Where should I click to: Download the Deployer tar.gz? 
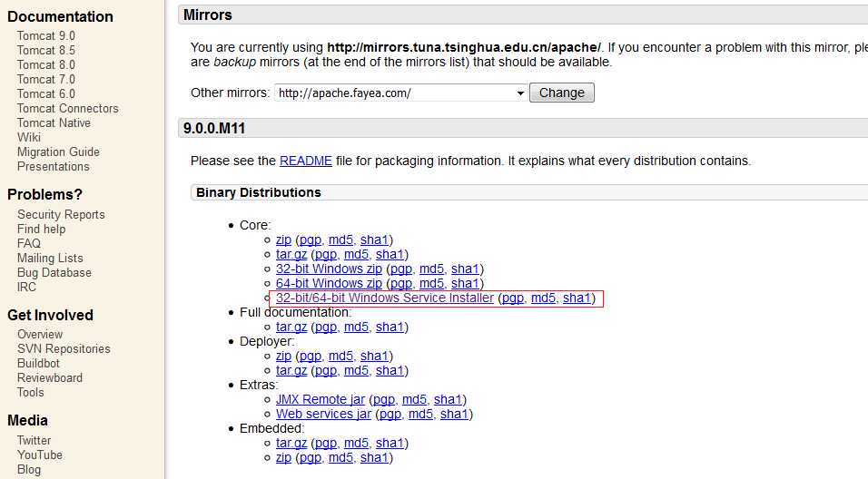point(291,370)
